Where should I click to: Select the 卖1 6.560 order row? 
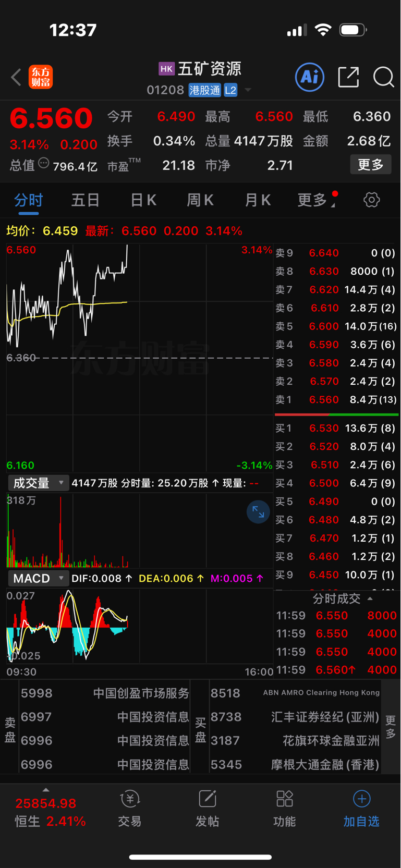coord(336,400)
